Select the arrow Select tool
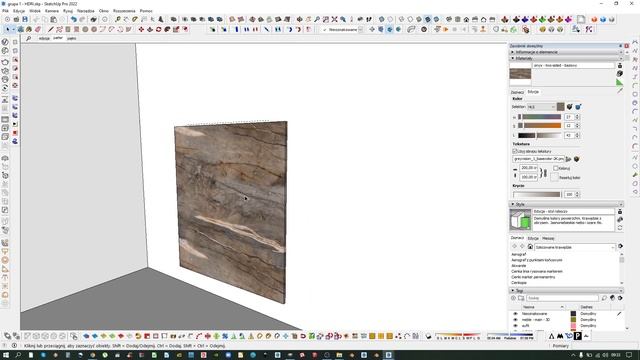Viewport: 640px width, 360px height. [7, 29]
